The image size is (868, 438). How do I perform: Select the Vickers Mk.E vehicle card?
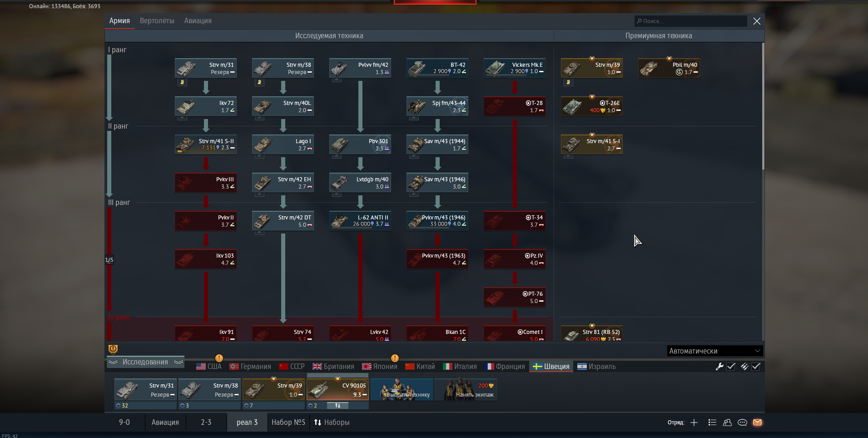coord(515,68)
